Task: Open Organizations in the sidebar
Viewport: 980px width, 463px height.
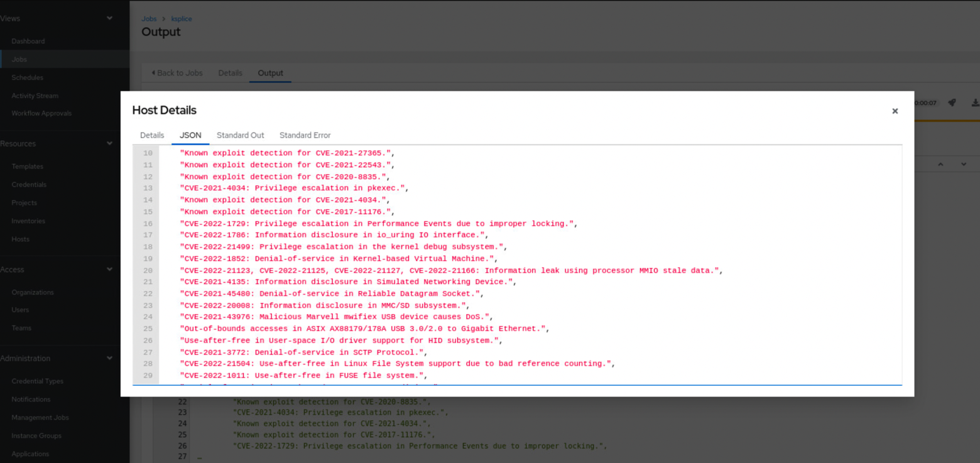Action: pyautogui.click(x=33, y=293)
